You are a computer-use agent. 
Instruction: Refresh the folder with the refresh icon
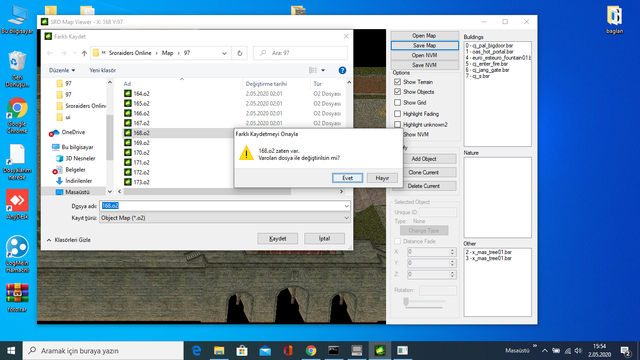click(x=240, y=53)
